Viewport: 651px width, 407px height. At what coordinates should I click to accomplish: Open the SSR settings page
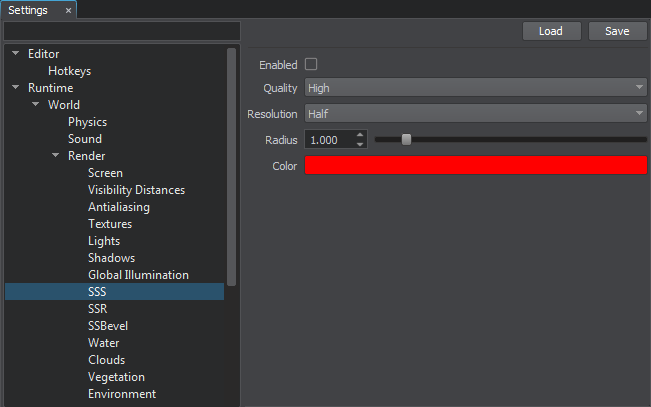point(97,309)
